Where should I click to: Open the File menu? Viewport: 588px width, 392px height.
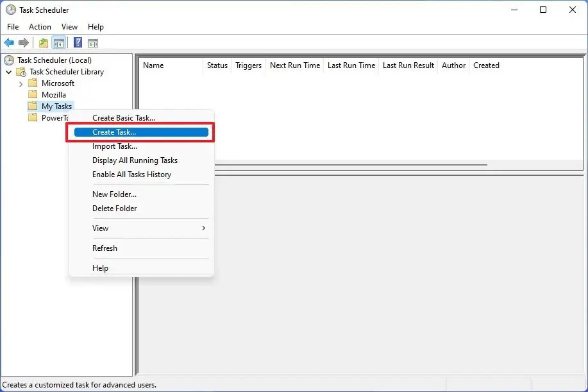[x=12, y=27]
